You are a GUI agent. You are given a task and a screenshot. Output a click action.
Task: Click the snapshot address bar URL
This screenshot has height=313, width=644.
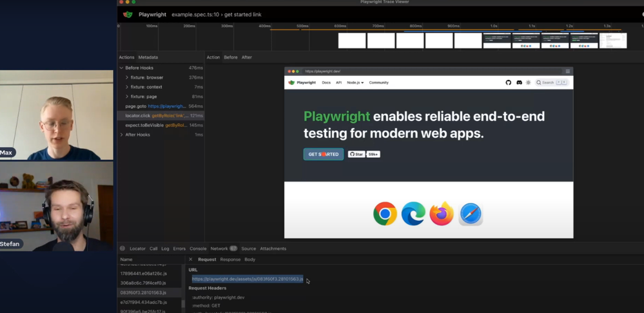point(322,71)
